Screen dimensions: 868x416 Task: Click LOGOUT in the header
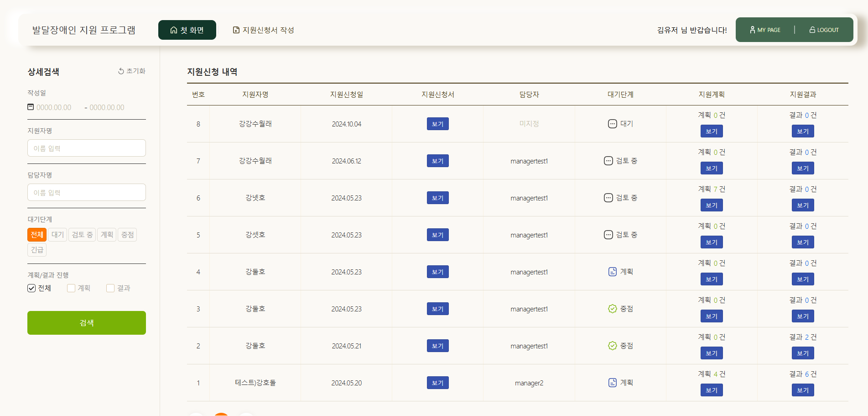point(824,30)
